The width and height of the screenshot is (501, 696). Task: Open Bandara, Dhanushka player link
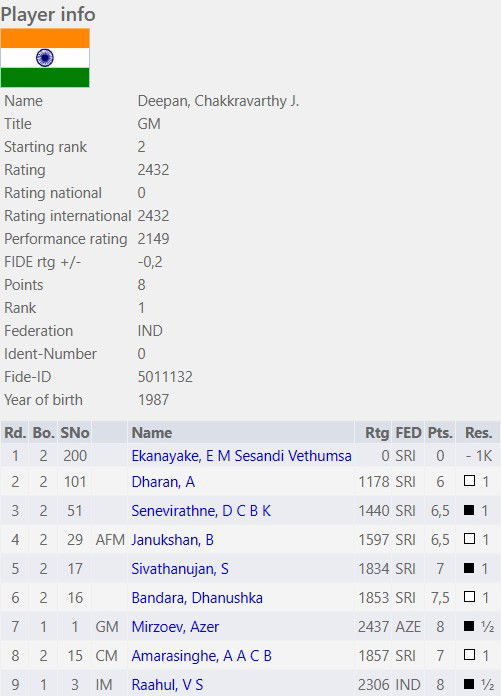click(x=197, y=598)
